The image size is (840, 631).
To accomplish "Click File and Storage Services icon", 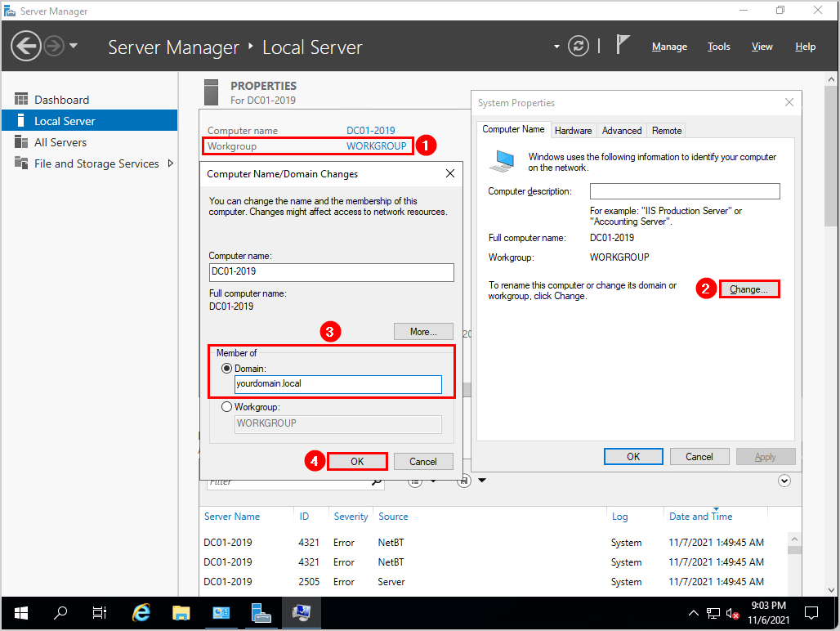I will [x=21, y=163].
